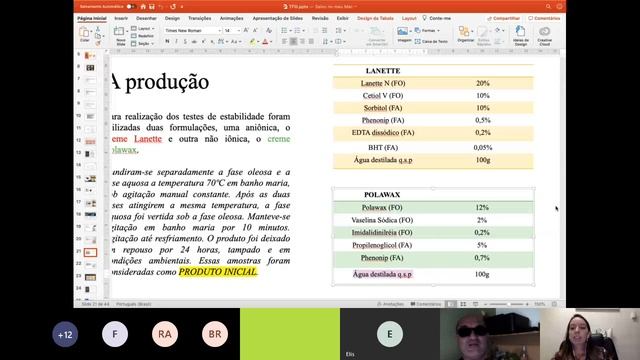Image resolution: width=640 pixels, height=360 pixels.
Task: Click the clear formatting icon
Action: (269, 30)
